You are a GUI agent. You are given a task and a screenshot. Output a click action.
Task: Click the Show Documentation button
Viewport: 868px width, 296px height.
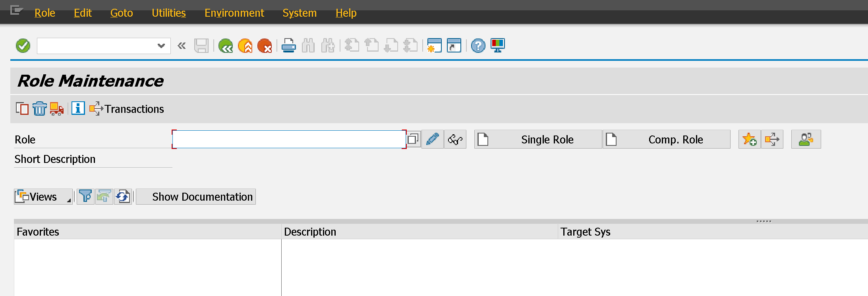coord(196,197)
